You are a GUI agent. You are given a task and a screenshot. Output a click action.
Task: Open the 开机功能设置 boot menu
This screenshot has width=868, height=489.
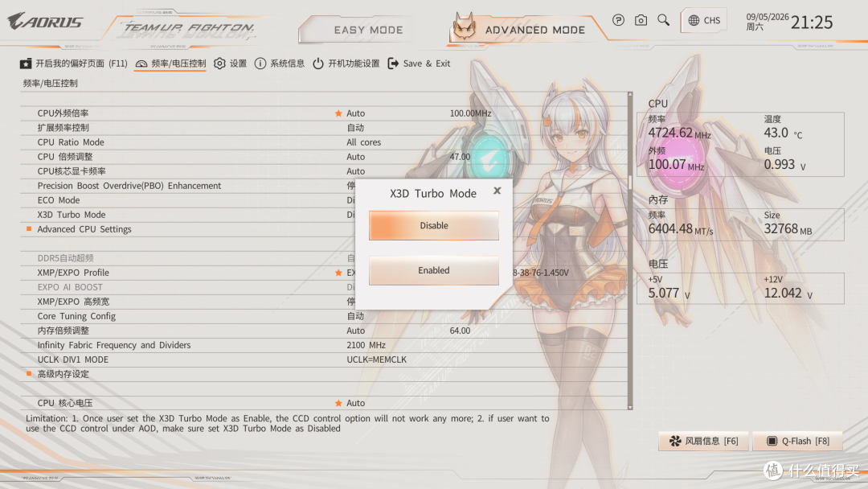346,64
